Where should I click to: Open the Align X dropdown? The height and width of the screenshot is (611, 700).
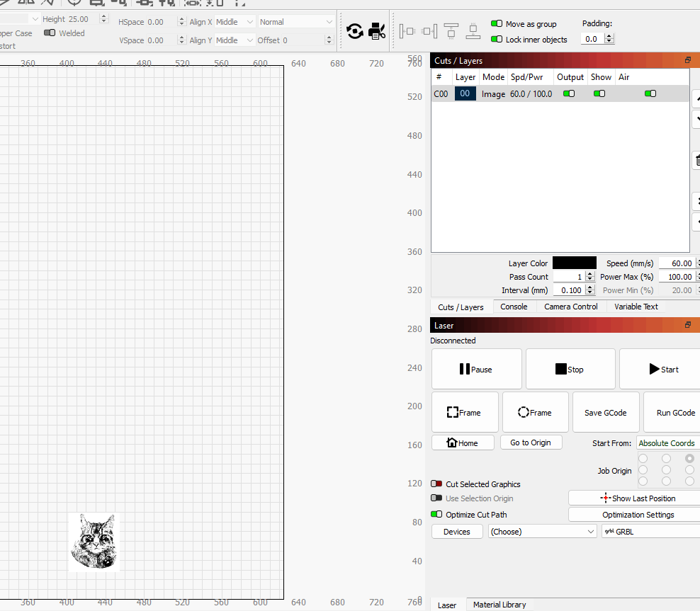point(234,22)
